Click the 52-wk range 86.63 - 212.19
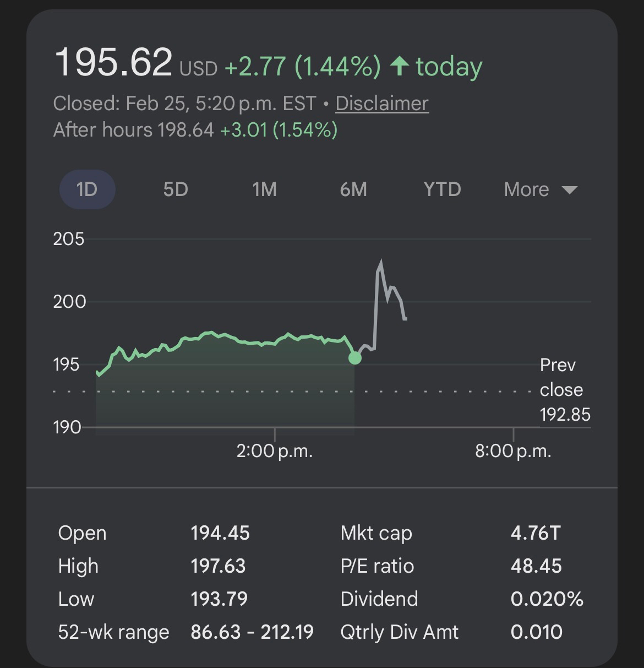 pyautogui.click(x=252, y=632)
